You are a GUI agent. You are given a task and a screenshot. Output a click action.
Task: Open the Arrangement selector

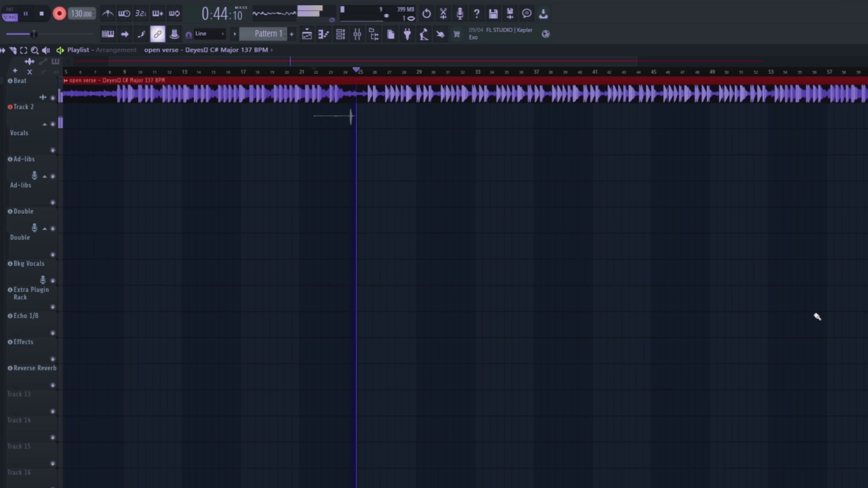tap(116, 50)
